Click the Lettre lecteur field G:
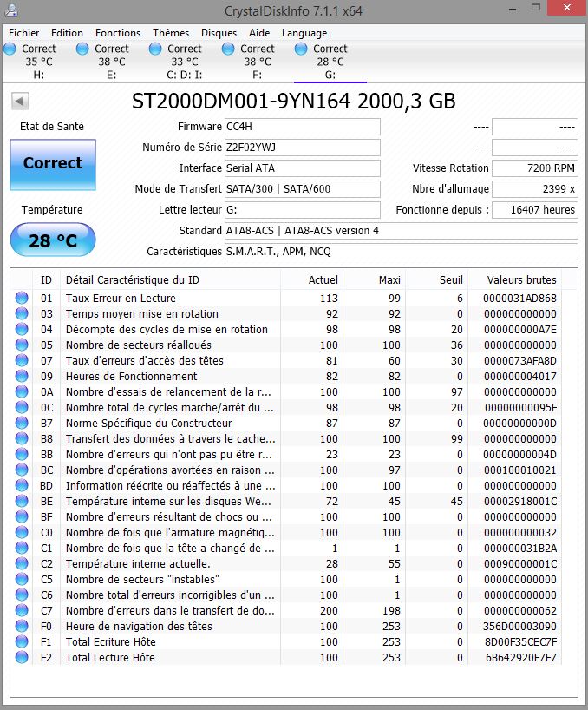 tap(303, 210)
